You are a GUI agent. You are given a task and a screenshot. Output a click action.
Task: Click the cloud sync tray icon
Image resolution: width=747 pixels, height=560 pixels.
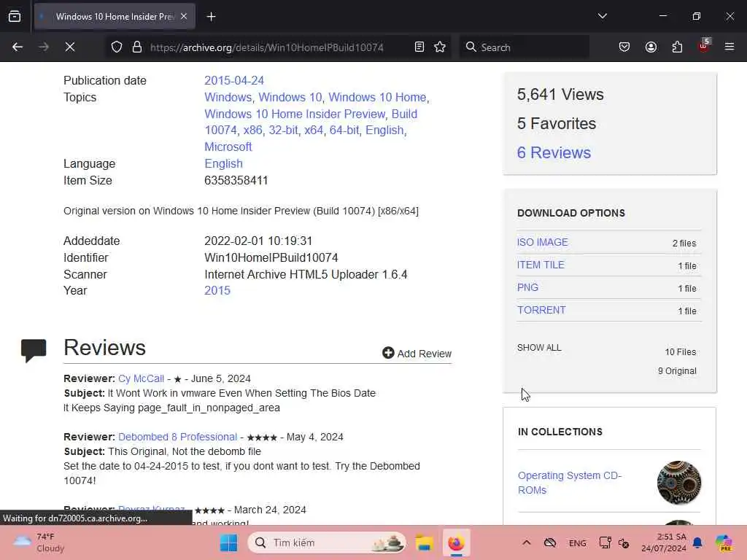[550, 542]
